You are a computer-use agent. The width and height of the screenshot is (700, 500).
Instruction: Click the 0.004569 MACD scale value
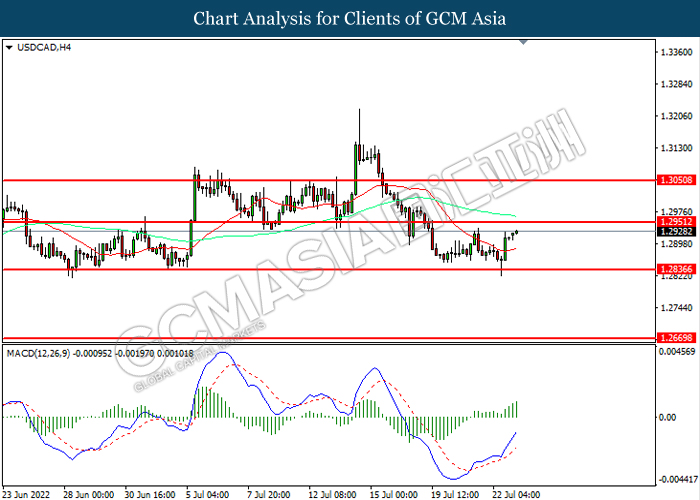[676, 352]
